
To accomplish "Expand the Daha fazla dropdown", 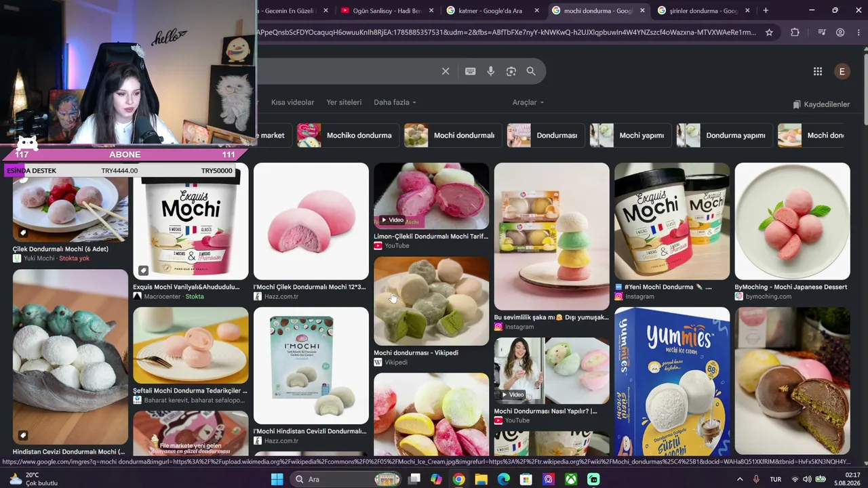I will (395, 102).
